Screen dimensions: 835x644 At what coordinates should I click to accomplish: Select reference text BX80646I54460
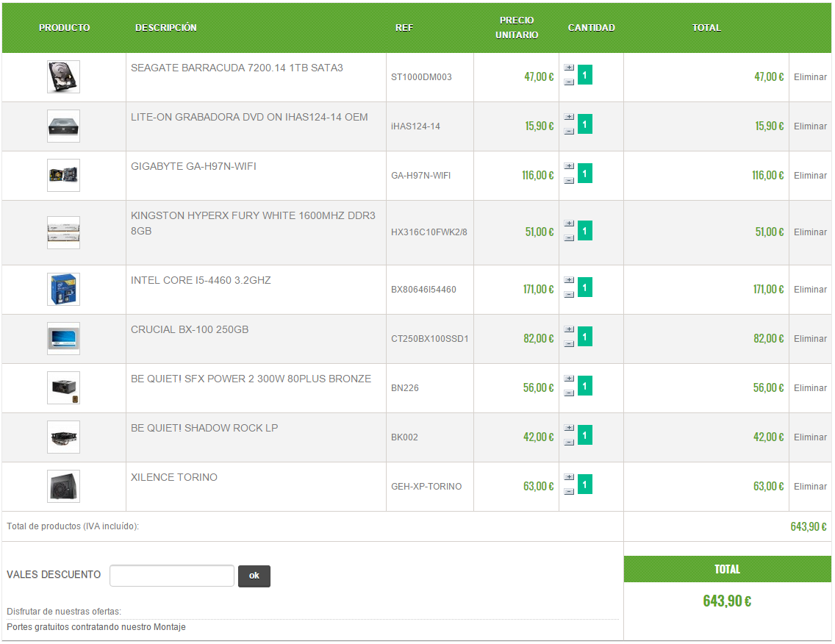click(x=423, y=290)
